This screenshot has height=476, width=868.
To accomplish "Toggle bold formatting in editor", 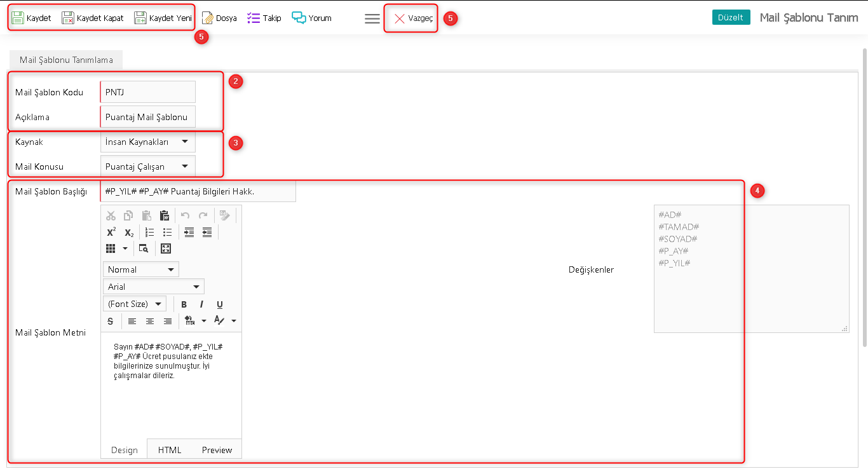I will click(x=184, y=304).
